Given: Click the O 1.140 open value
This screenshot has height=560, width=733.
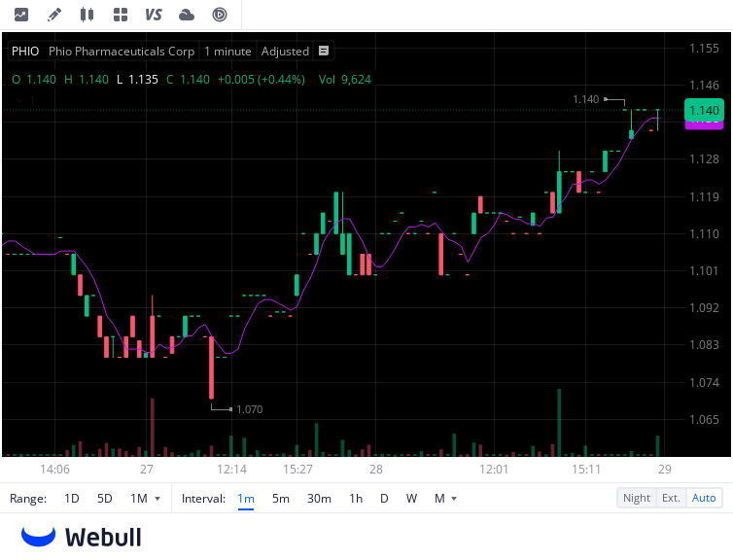Looking at the screenshot, I should pyautogui.click(x=34, y=80).
